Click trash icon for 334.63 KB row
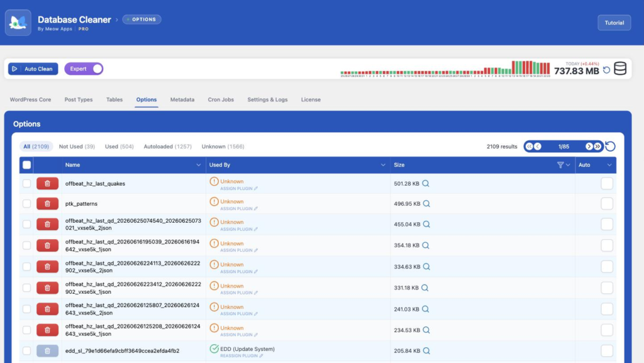This screenshot has height=363, width=644. (x=47, y=267)
